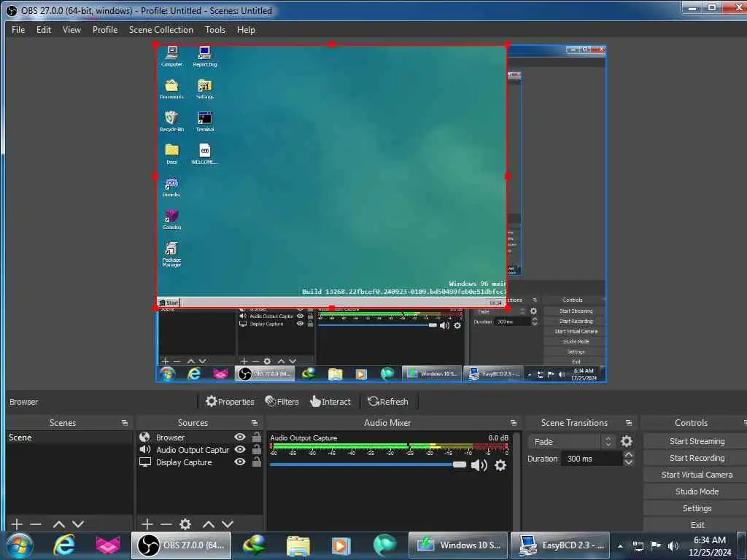Open the File menu

tap(18, 29)
